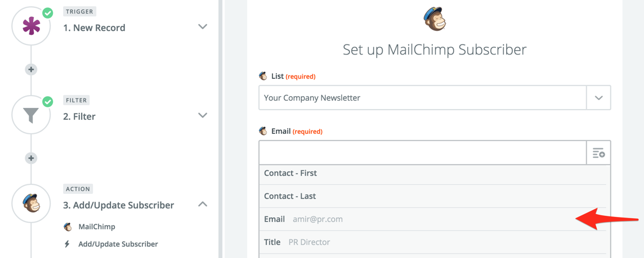Expand the 2. Filter step chevron
Viewport: 644px width, 258px height.
(203, 115)
